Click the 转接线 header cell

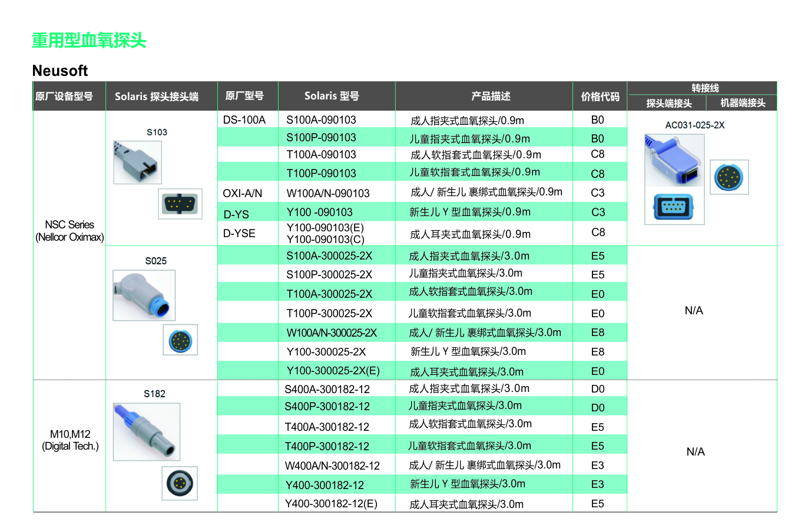coord(705,88)
